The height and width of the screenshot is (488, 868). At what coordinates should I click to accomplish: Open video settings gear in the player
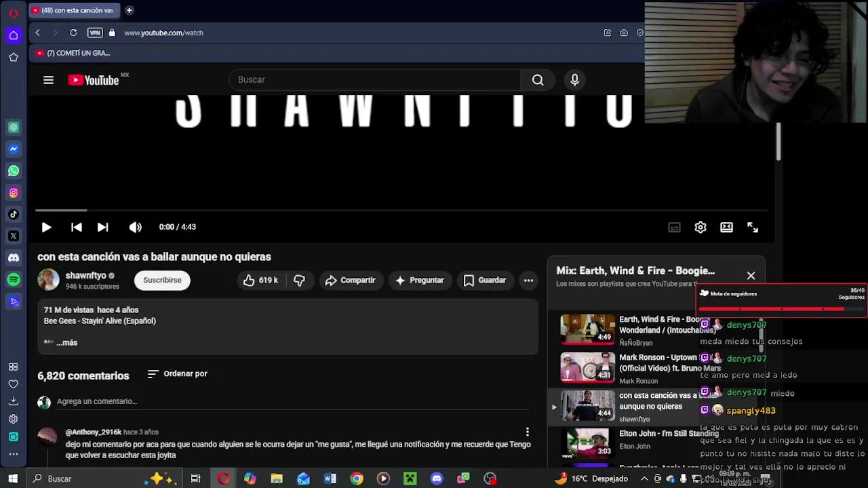(701, 227)
